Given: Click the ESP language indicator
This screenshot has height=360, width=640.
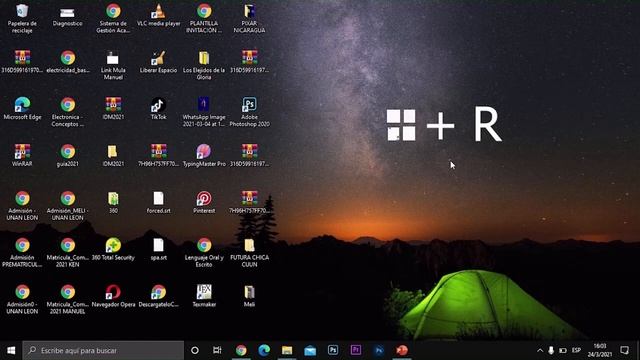Looking at the screenshot, I should pos(576,350).
